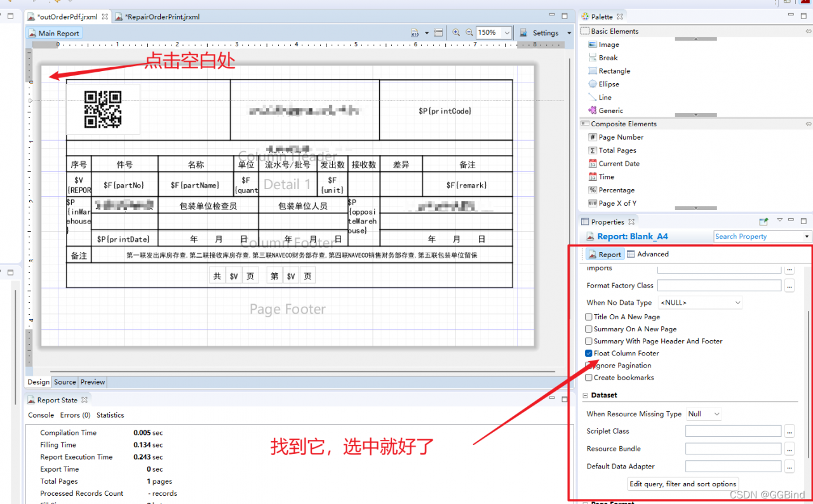813x504 pixels.
Task: Switch to the Source tab
Action: [x=65, y=382]
